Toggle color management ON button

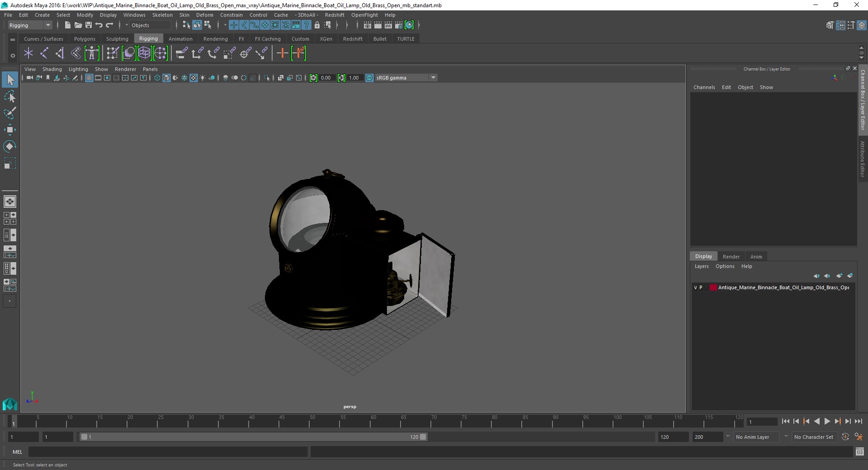[369, 78]
